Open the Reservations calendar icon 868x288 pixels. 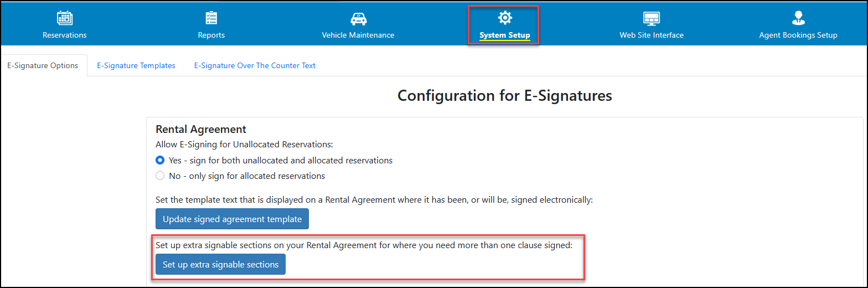click(x=65, y=18)
